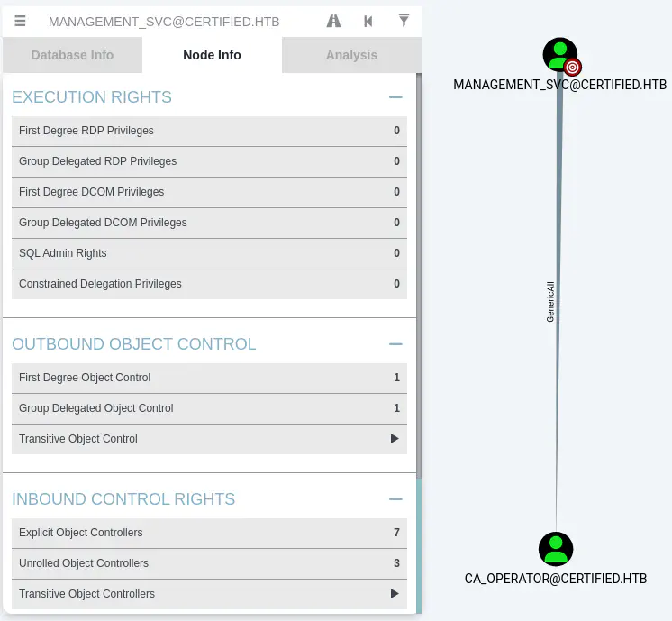Image resolution: width=672 pixels, height=621 pixels.
Task: Open the Node Info tab
Action: pos(212,55)
